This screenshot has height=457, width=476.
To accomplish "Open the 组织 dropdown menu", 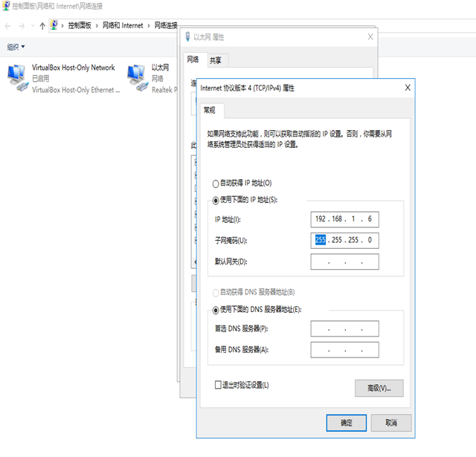I will 16,47.
